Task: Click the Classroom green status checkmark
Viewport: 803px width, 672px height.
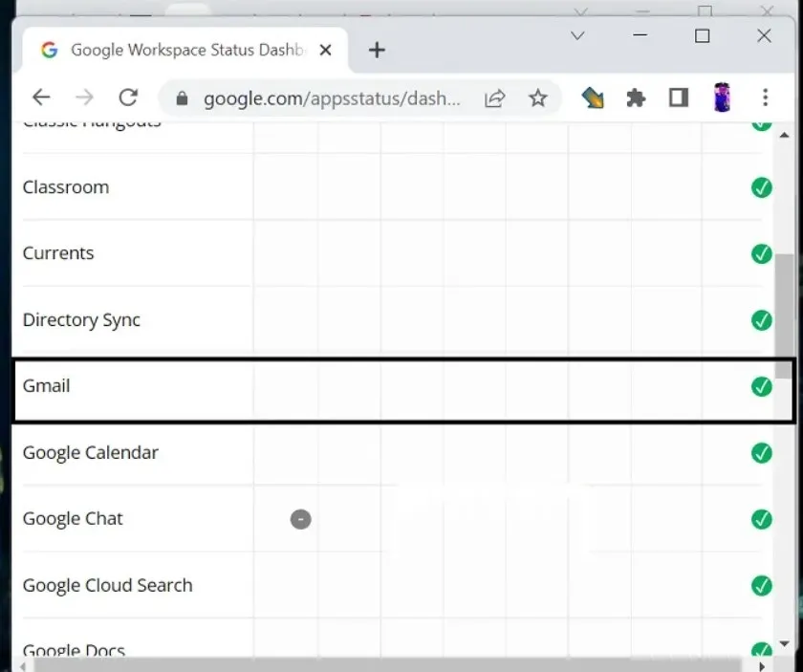Action: [x=762, y=187]
